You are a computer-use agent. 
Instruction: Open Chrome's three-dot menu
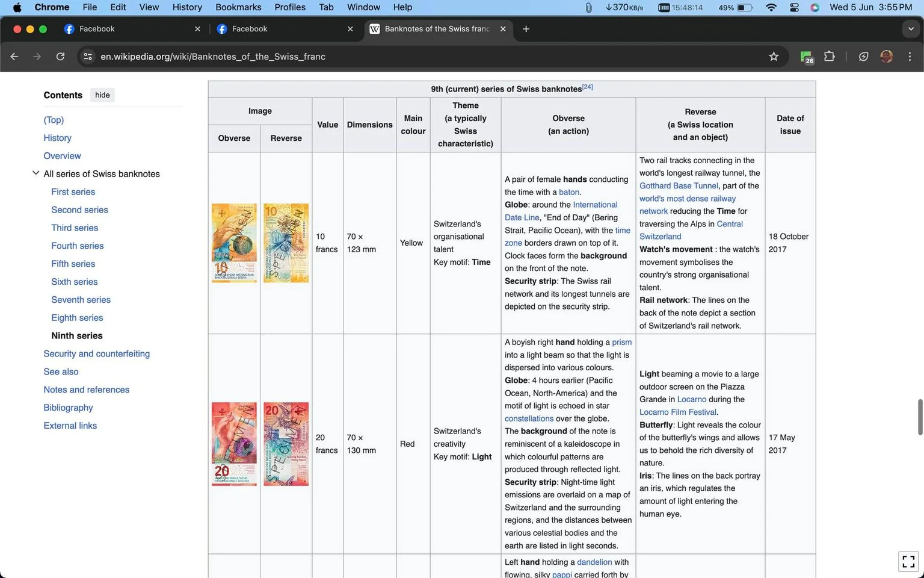click(910, 57)
